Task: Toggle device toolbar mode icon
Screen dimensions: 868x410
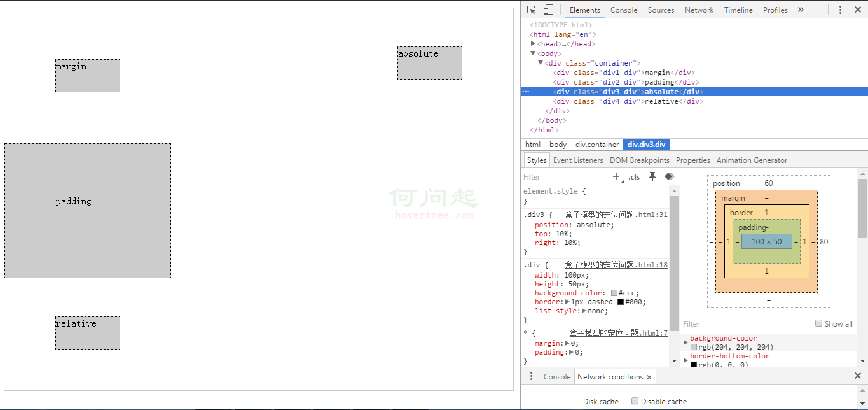Action: click(x=548, y=10)
